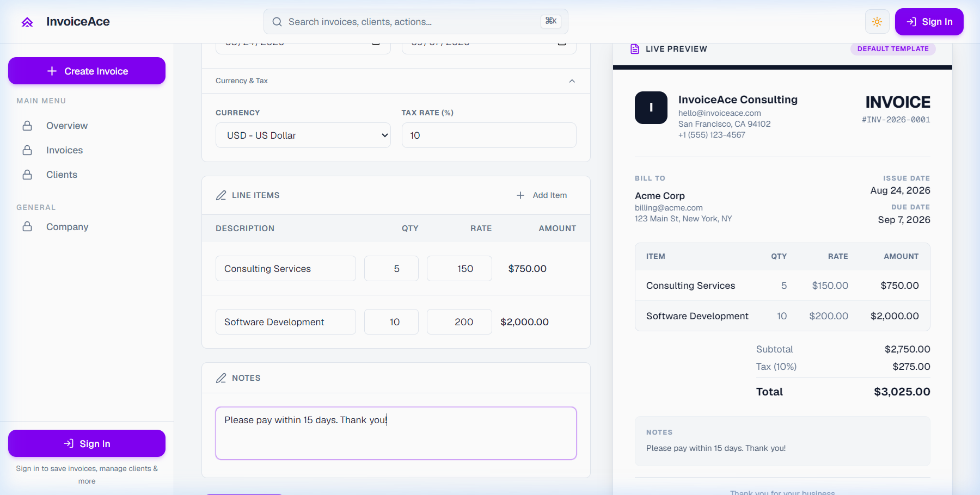980x495 pixels.
Task: Click the Sign In arrow icon in header
Action: pos(911,22)
